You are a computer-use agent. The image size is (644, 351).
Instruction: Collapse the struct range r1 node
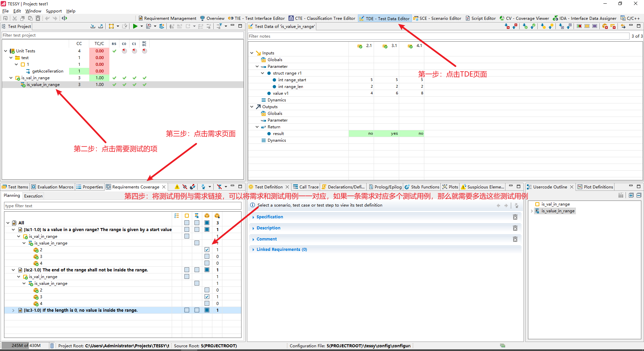(x=263, y=73)
